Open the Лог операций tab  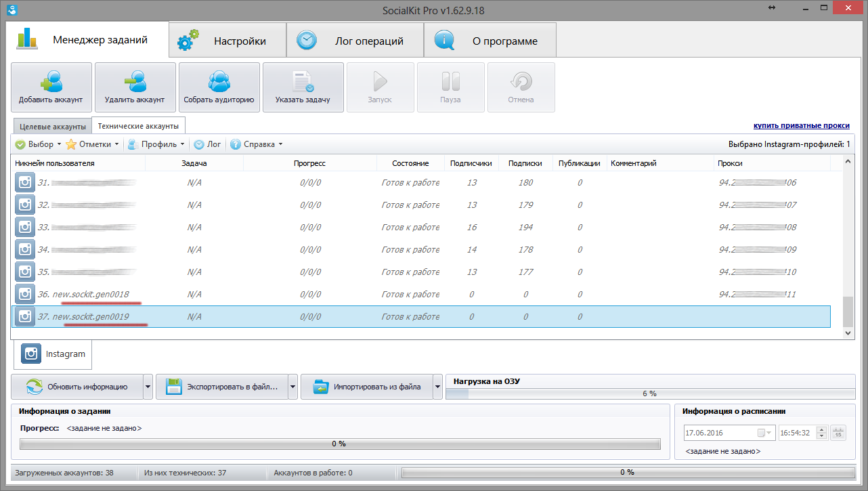tap(355, 41)
